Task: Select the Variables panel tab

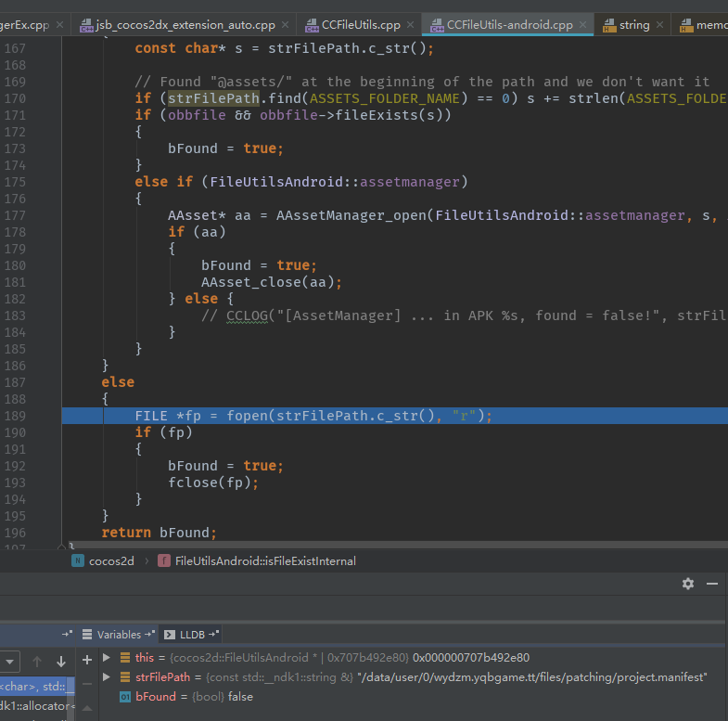Action: coord(119,635)
